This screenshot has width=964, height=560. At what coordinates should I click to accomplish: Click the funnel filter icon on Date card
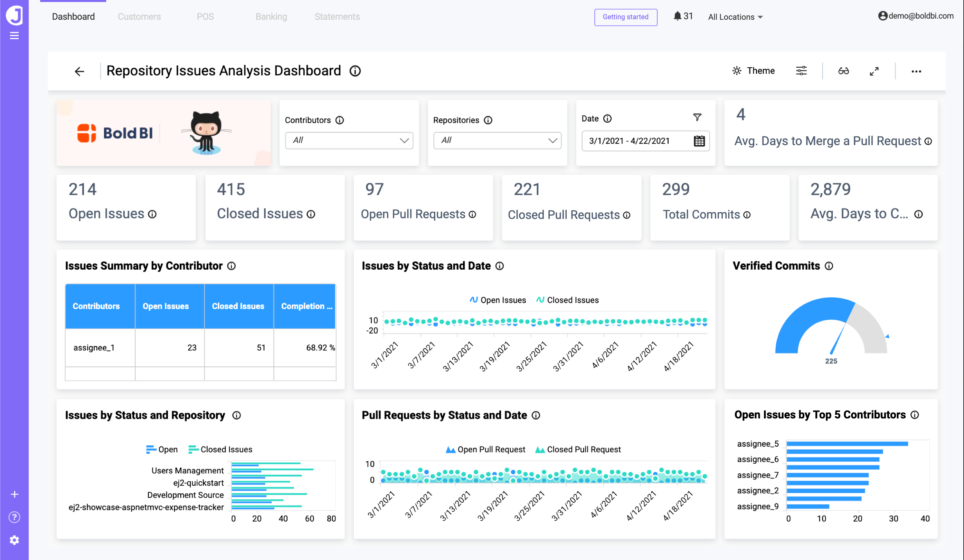point(698,117)
